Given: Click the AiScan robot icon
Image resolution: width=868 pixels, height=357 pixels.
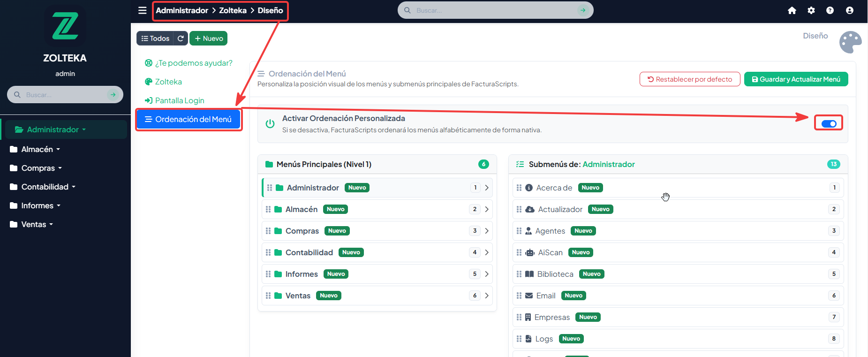Looking at the screenshot, I should click(x=530, y=252).
